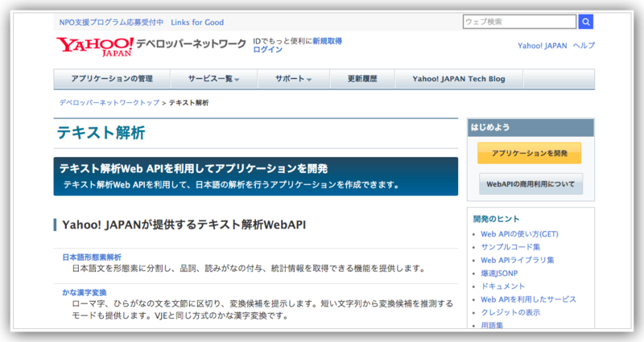Click the はじめよう panel header
The height and width of the screenshot is (342, 644).
coord(530,128)
